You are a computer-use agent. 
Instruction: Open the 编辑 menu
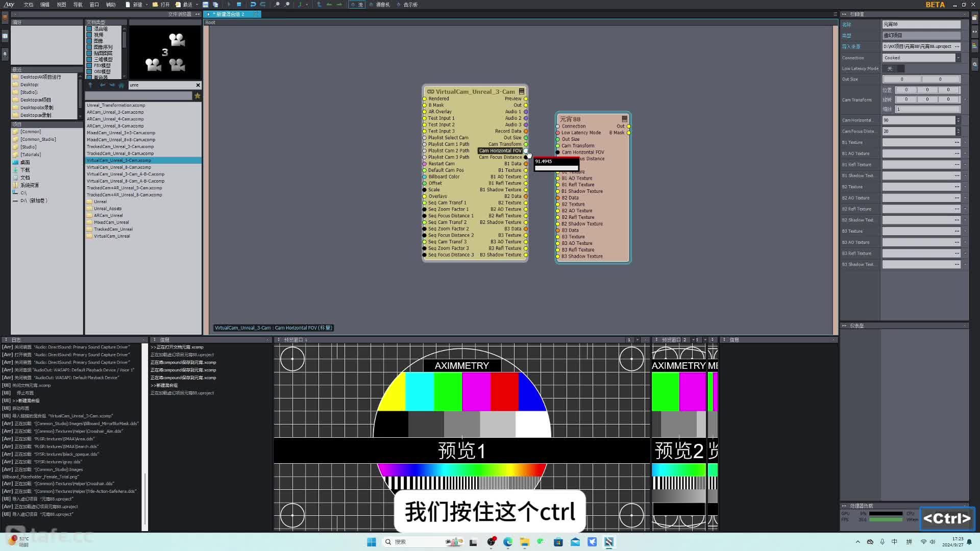(x=45, y=5)
